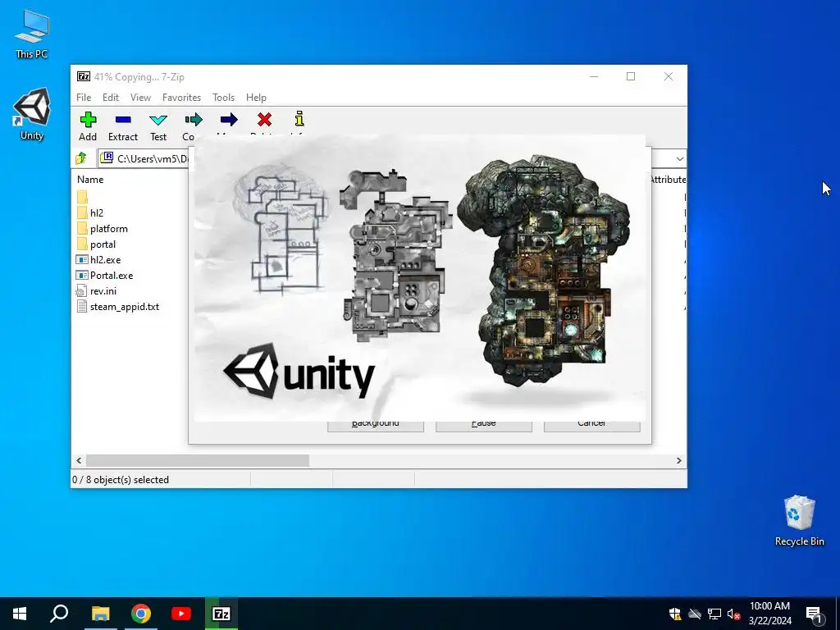Select the Recycle Bin desktop icon
Screen dimensions: 840x630
click(799, 520)
